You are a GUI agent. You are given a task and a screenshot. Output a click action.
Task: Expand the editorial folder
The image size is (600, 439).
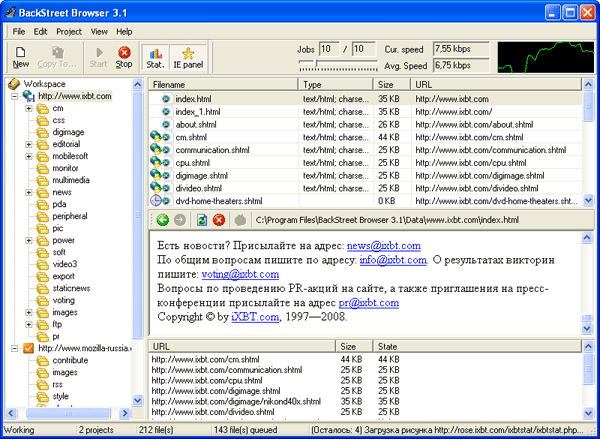point(29,144)
